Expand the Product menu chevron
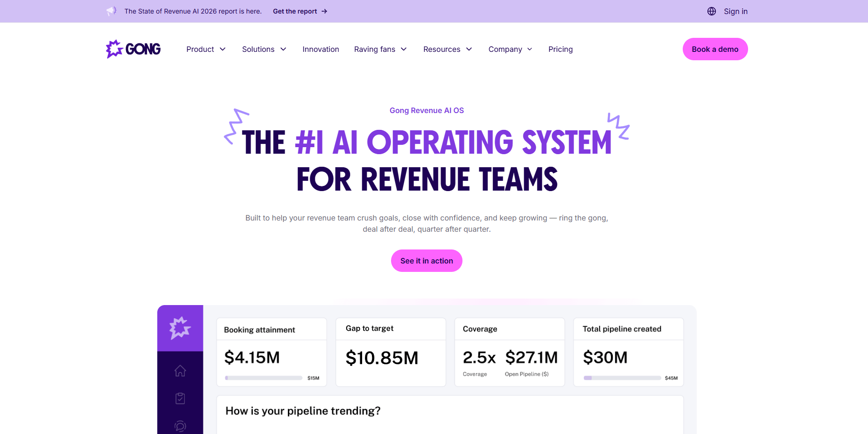The width and height of the screenshot is (868, 434). (223, 50)
